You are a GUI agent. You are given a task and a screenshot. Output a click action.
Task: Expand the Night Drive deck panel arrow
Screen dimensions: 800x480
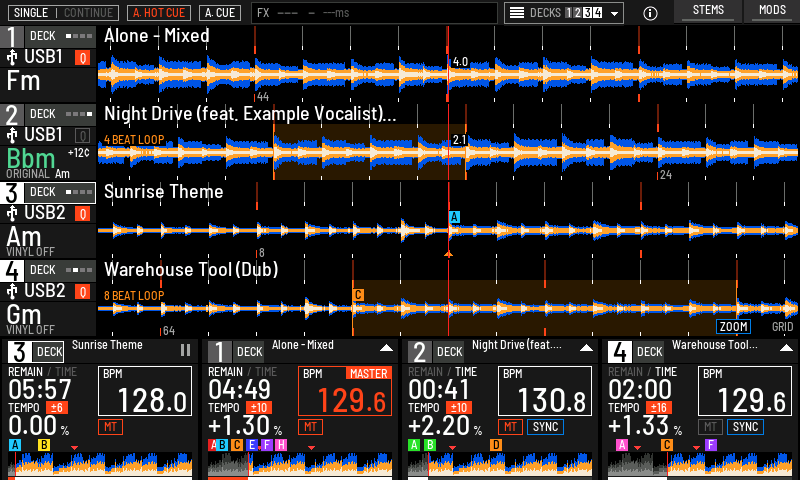(586, 348)
